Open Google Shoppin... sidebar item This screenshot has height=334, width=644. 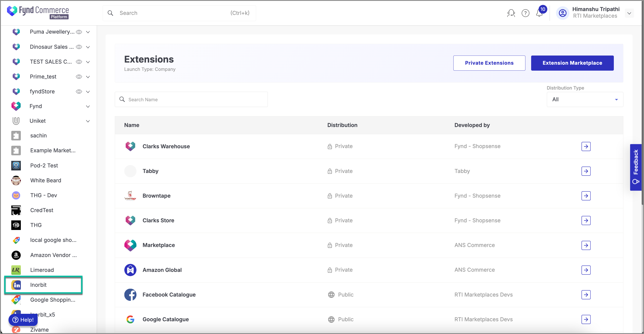[52, 300]
